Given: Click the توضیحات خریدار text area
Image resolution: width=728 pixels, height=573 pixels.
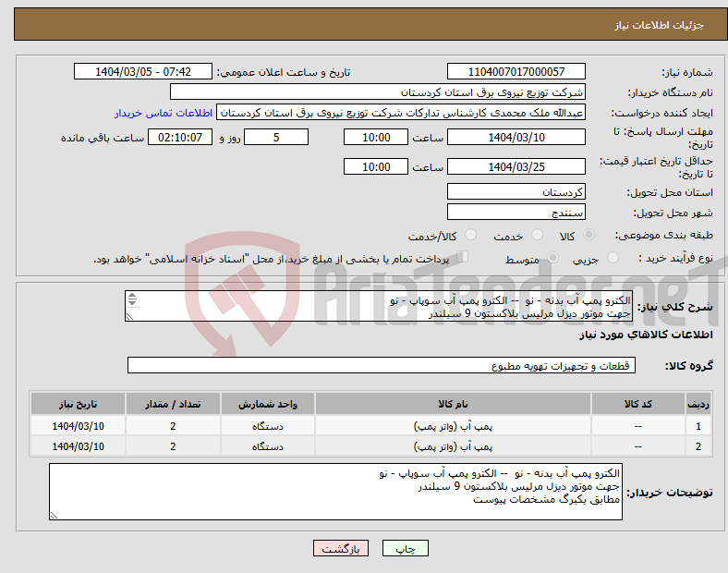Looking at the screenshot, I should [335, 492].
